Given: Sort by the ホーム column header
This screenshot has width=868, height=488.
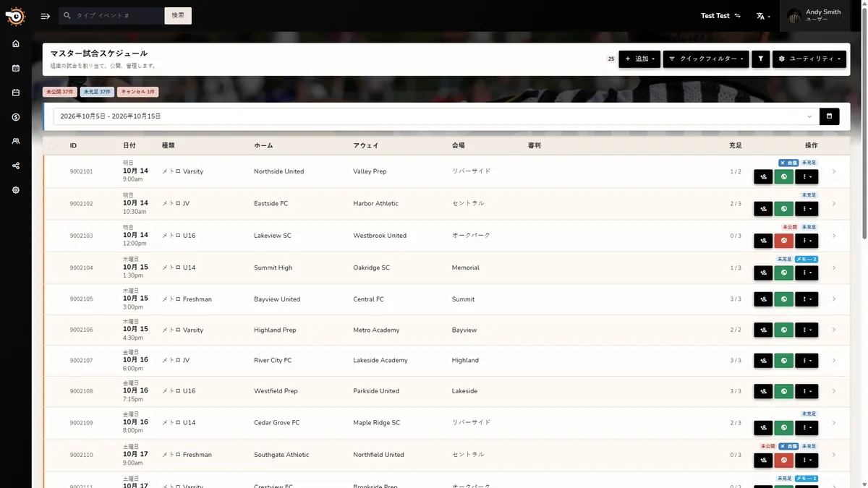Looking at the screenshot, I should point(263,145).
